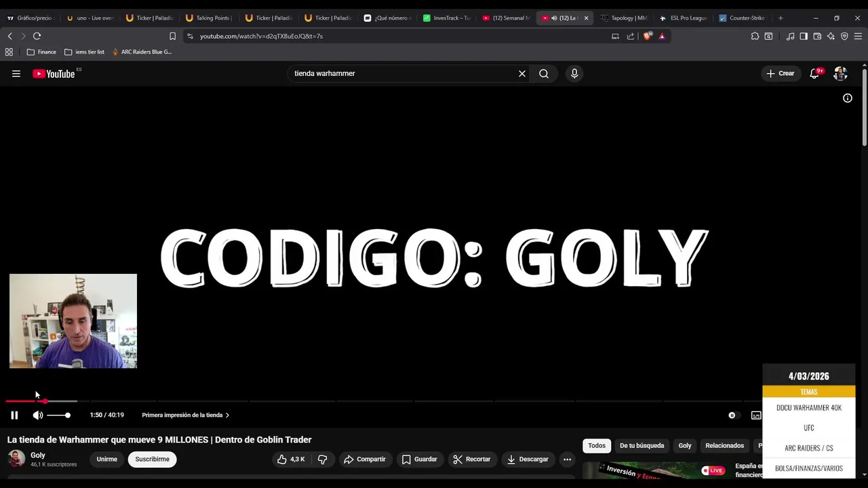Open the 'iems tier list' bookmarks folder

84,52
